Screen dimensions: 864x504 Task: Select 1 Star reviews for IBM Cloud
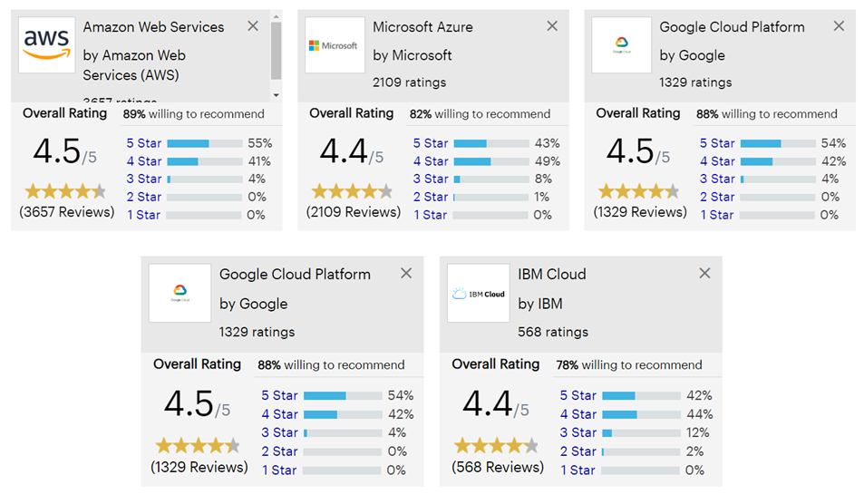pyautogui.click(x=578, y=470)
